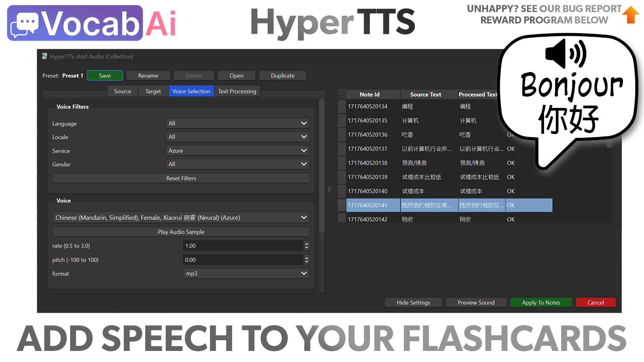Click Apply To Notes button

coord(541,302)
